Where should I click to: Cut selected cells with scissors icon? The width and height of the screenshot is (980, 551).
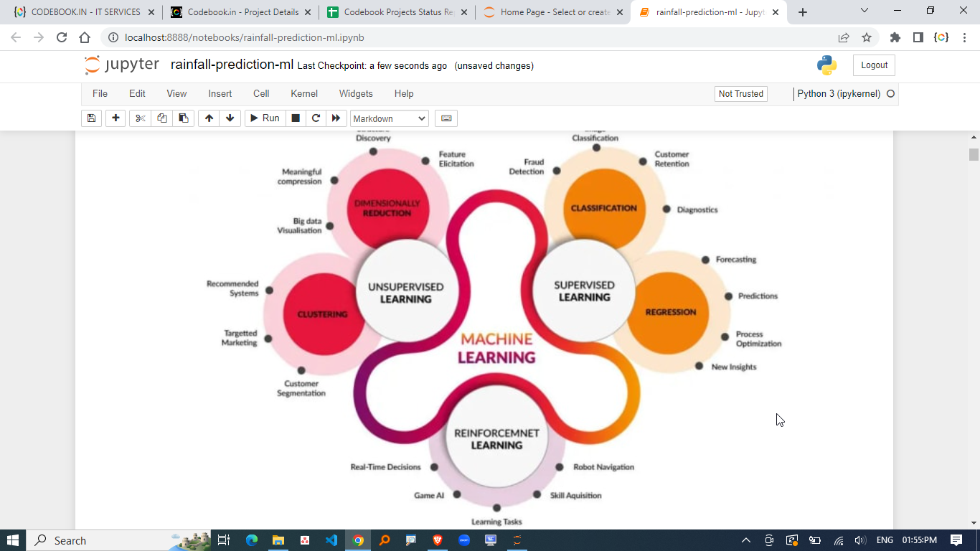140,118
